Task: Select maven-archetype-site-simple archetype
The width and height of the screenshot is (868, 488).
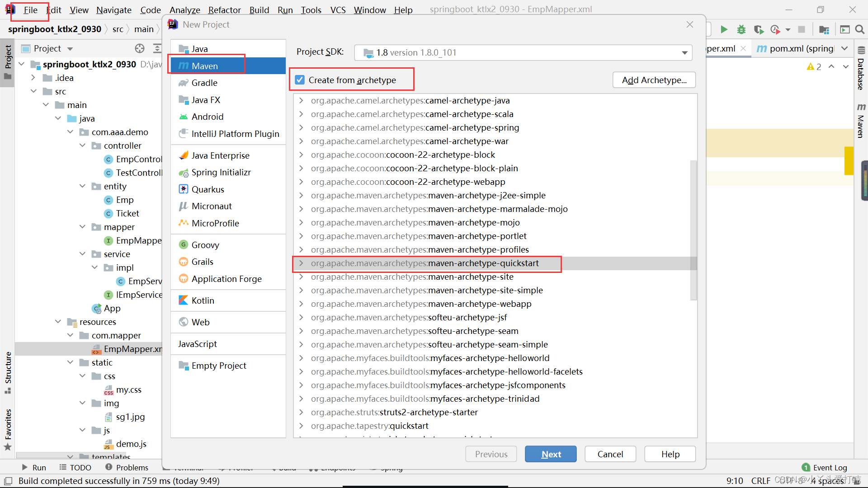Action: point(427,290)
